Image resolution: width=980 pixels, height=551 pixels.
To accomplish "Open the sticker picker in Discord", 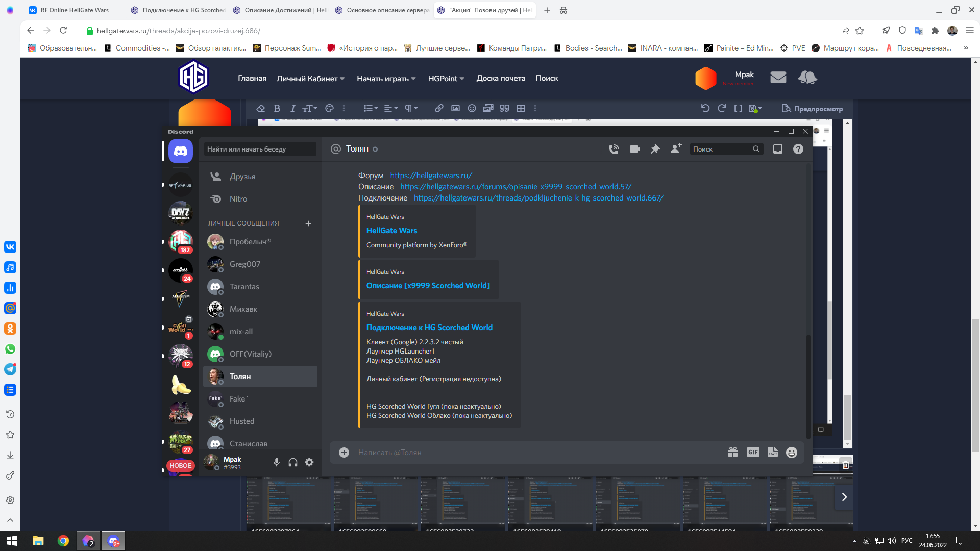I will [x=773, y=452].
